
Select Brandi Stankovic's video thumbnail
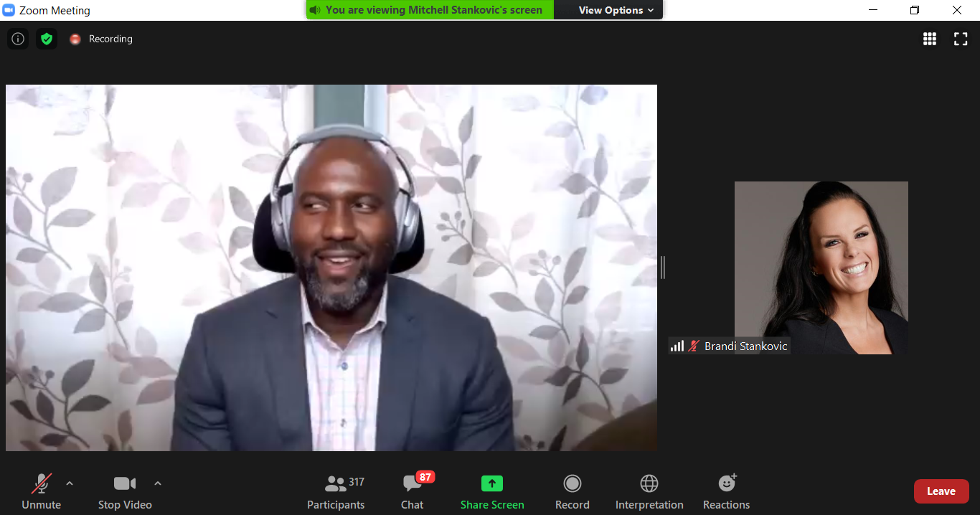click(821, 267)
